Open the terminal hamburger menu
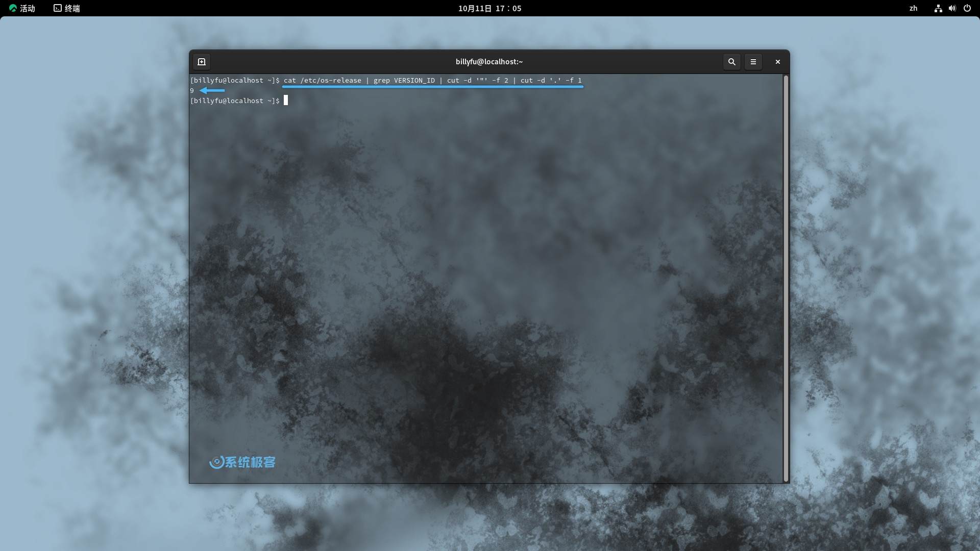 click(x=753, y=62)
